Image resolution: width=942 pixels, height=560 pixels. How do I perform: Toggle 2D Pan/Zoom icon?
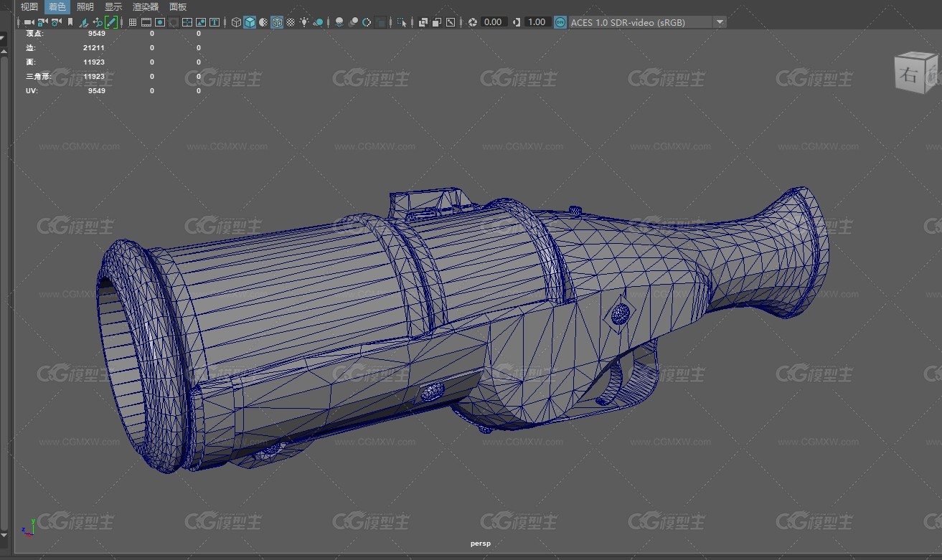tap(97, 22)
